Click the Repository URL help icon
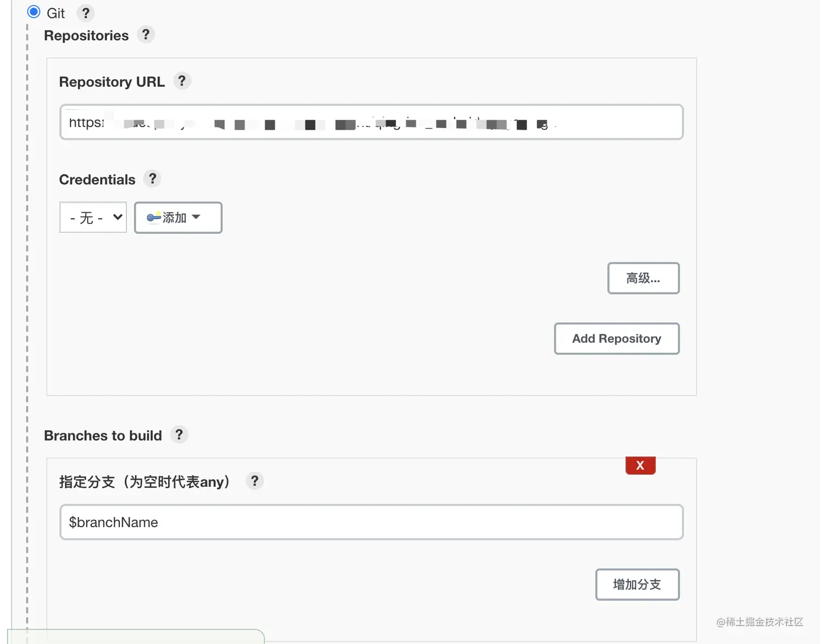820x644 pixels. point(182,81)
